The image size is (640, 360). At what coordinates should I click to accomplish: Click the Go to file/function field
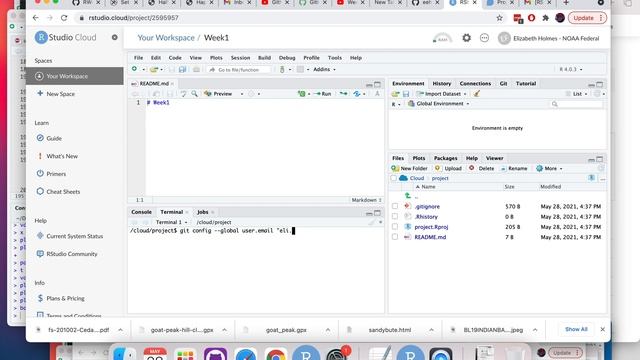coord(239,70)
